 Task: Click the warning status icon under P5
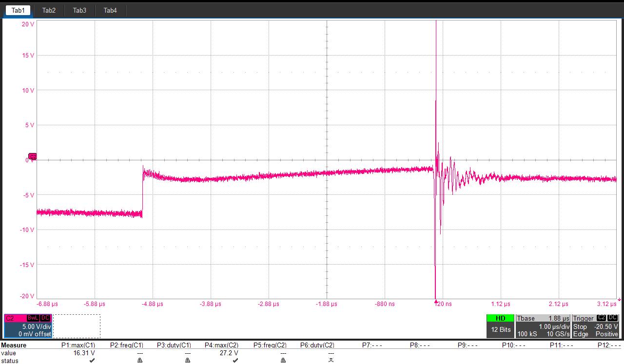click(x=283, y=361)
